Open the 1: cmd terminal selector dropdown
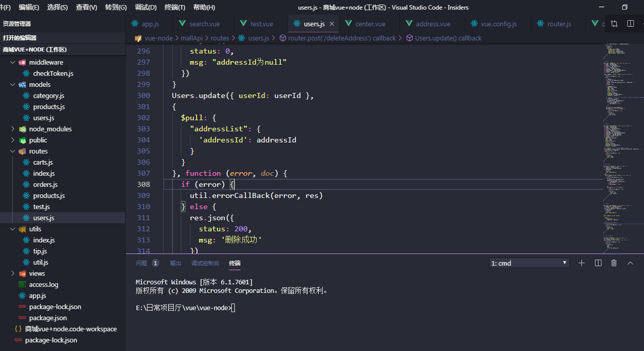 529,263
